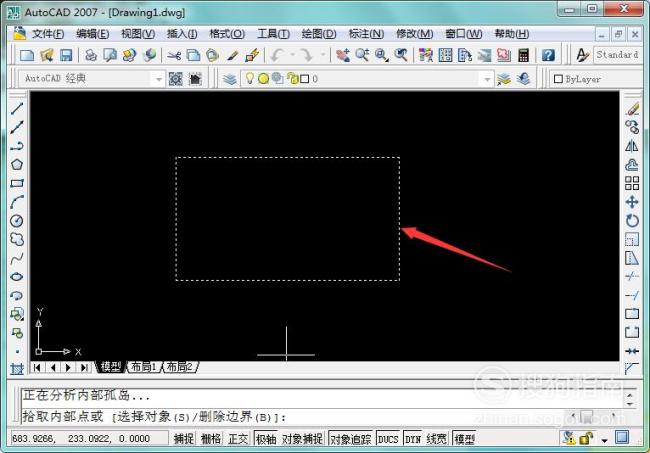Screen dimensions: 650x453
Task: Toggle 对象追踪 object snap tracking
Action: (351, 438)
